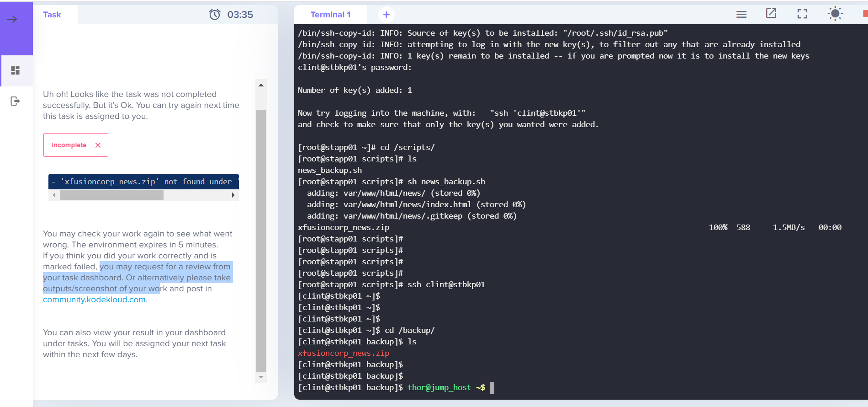Switch to the Terminal 1 tab
Image resolution: width=868 pixels, height=407 pixels.
330,15
